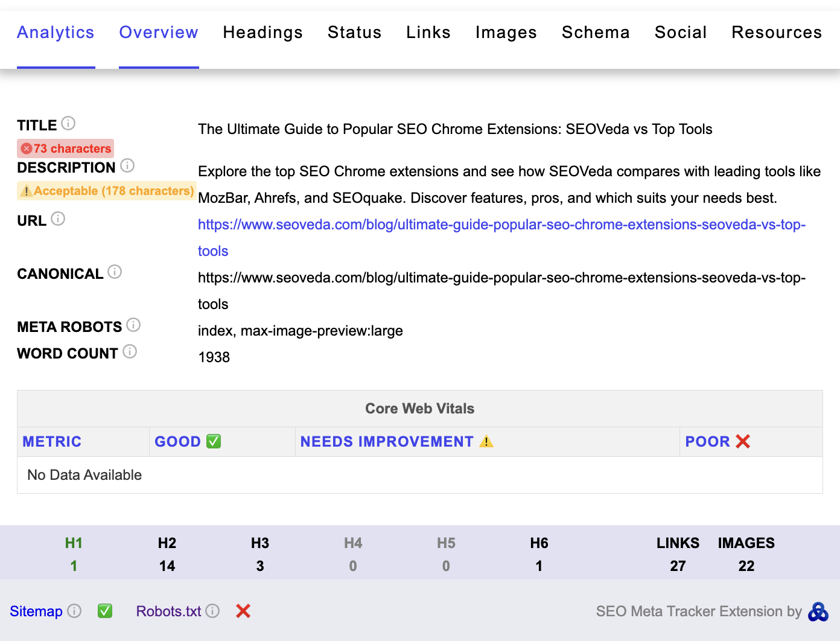Image resolution: width=840 pixels, height=641 pixels.
Task: Click the info icon next to Sitemap
Action: click(x=74, y=611)
